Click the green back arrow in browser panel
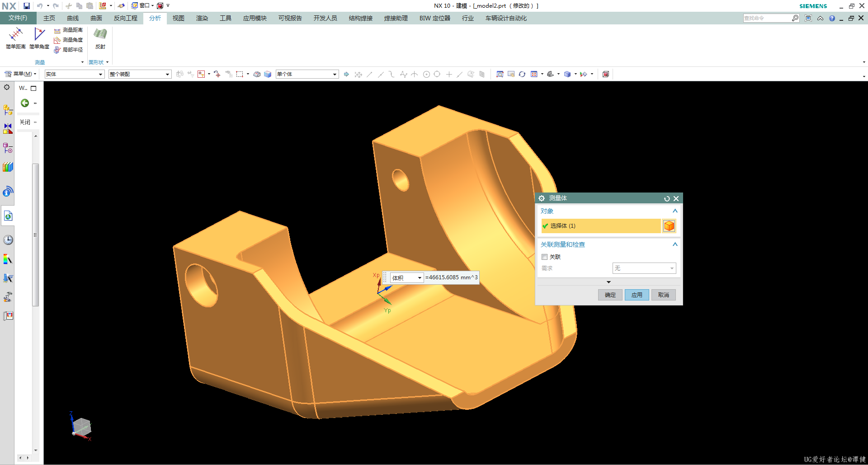Image resolution: width=868 pixels, height=465 pixels. pyautogui.click(x=25, y=103)
